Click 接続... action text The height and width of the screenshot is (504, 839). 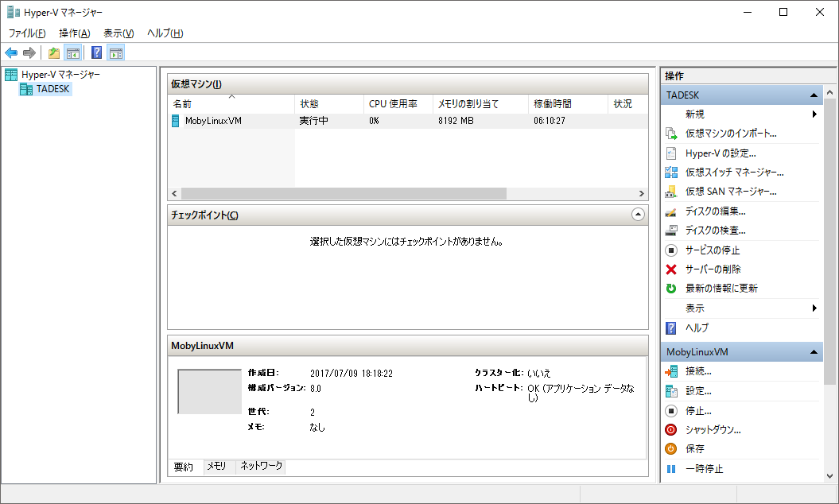point(698,371)
